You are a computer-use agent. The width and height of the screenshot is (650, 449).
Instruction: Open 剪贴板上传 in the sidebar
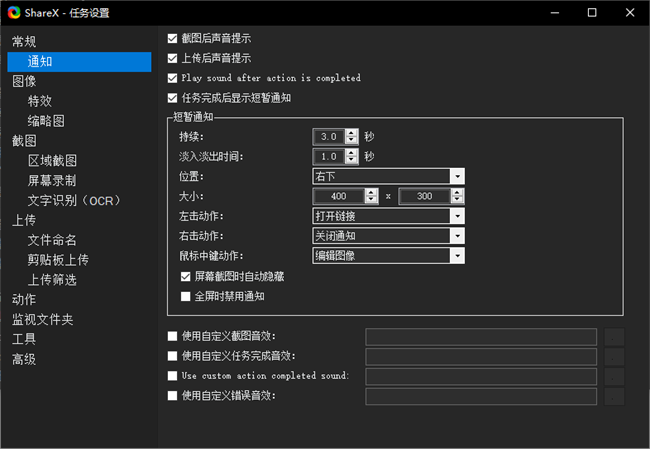click(x=58, y=260)
